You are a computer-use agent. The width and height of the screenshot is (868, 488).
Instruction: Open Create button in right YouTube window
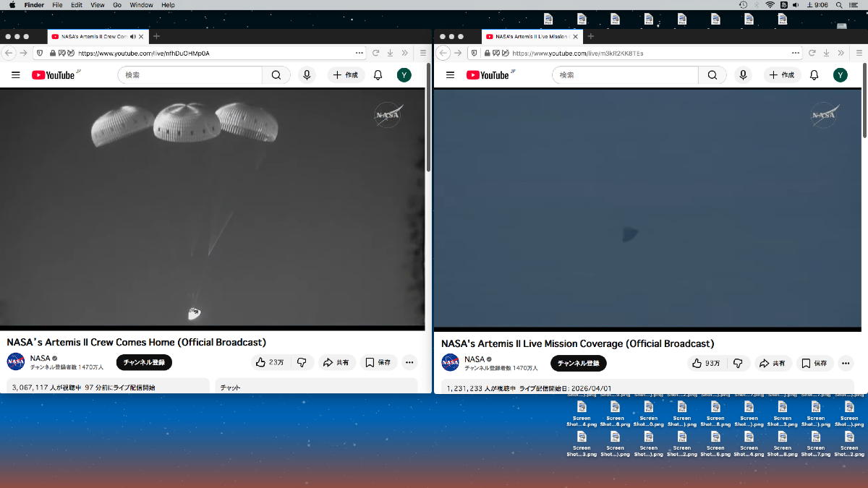782,75
